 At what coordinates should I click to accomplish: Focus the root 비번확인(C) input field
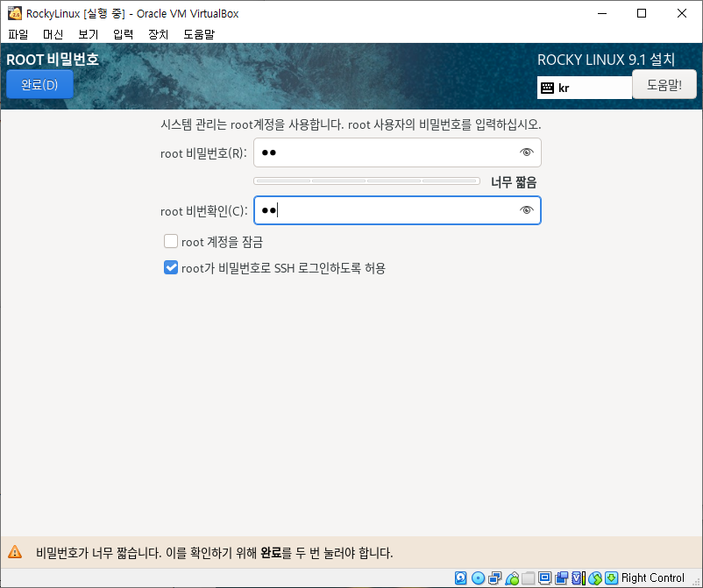pos(397,210)
